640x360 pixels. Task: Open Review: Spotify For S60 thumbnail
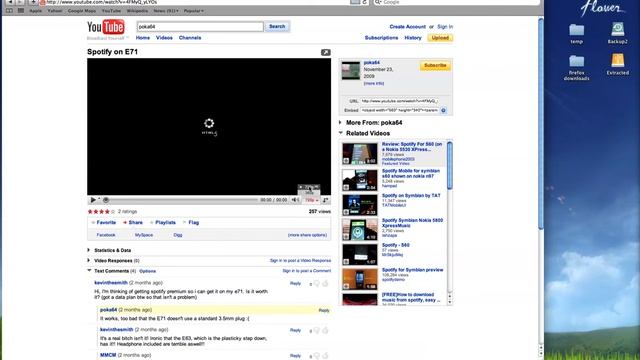click(x=360, y=153)
